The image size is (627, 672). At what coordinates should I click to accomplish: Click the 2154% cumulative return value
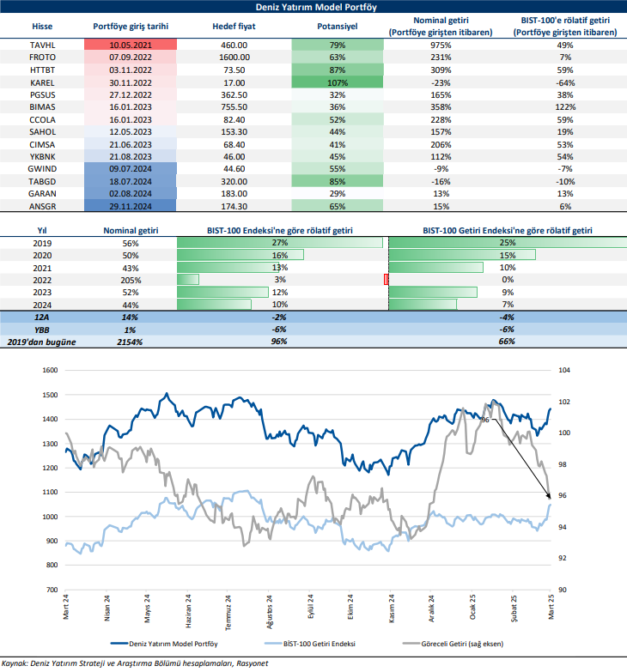click(131, 342)
